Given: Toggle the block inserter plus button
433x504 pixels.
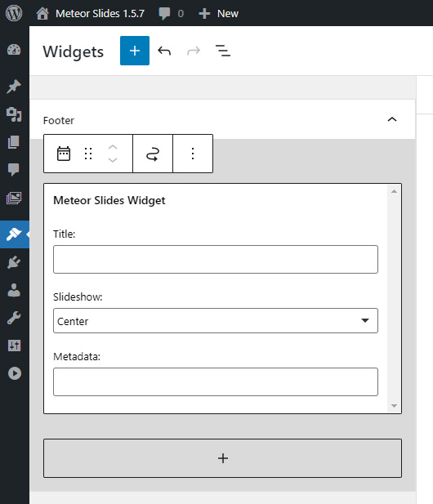Looking at the screenshot, I should [x=135, y=51].
